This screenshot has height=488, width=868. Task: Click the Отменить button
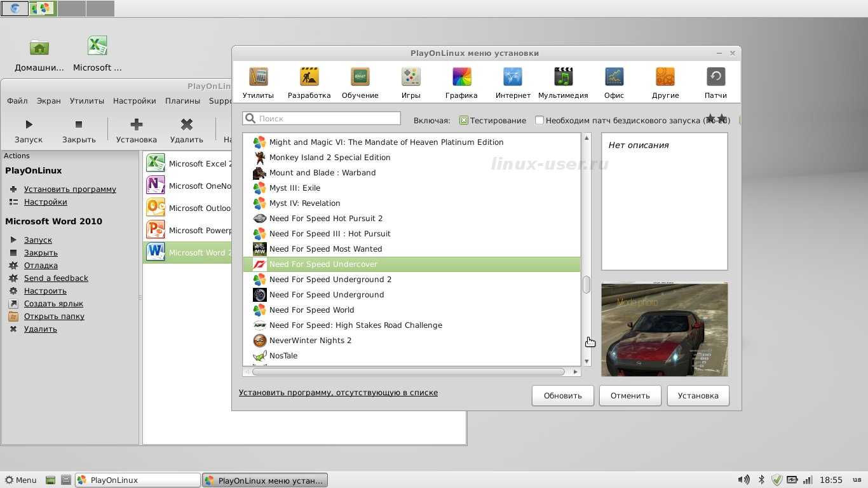click(x=630, y=395)
